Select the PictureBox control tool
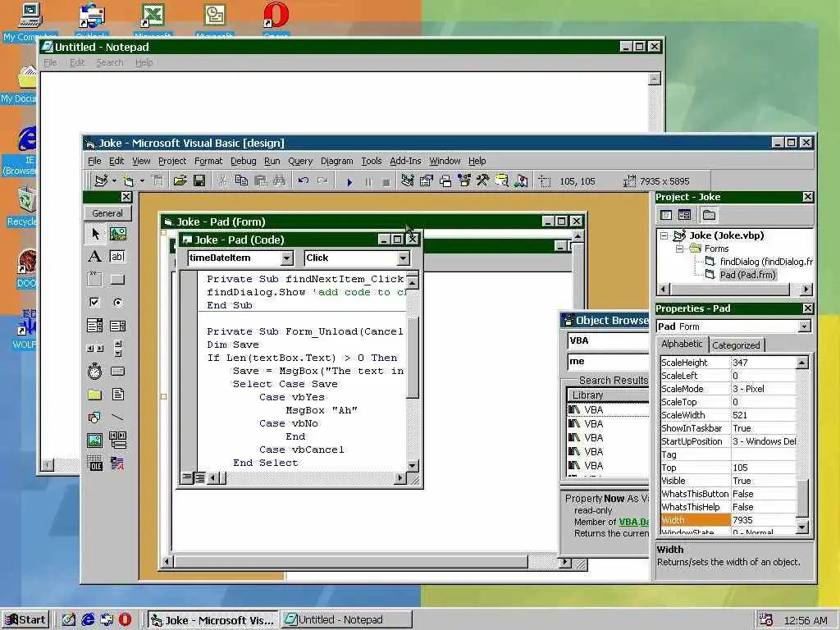The width and height of the screenshot is (840, 630). (x=118, y=234)
